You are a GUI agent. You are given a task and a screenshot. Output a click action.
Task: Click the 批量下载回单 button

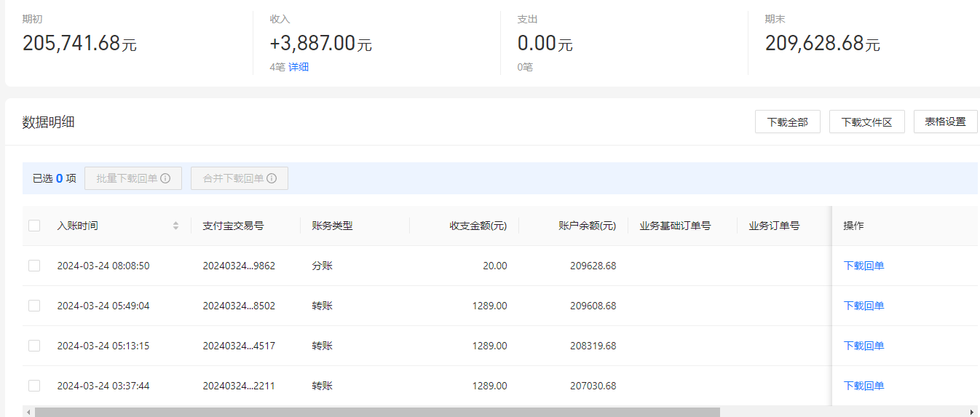click(x=133, y=178)
